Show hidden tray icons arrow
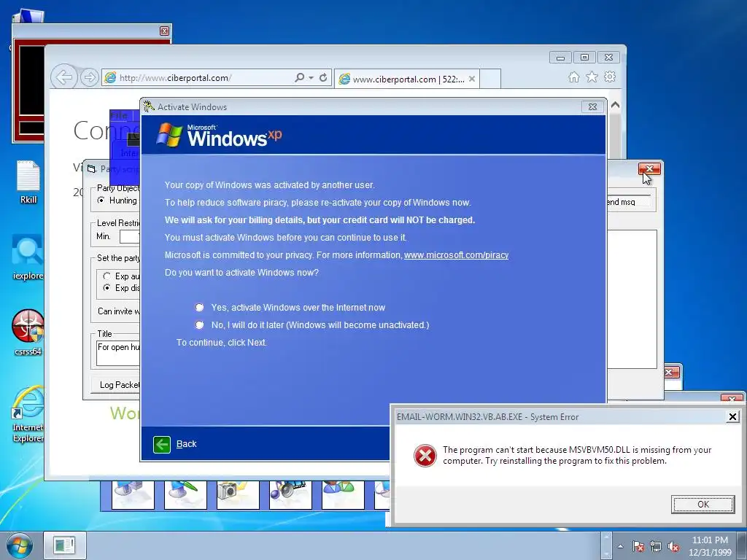Screen dimensions: 747x560 click(x=620, y=546)
